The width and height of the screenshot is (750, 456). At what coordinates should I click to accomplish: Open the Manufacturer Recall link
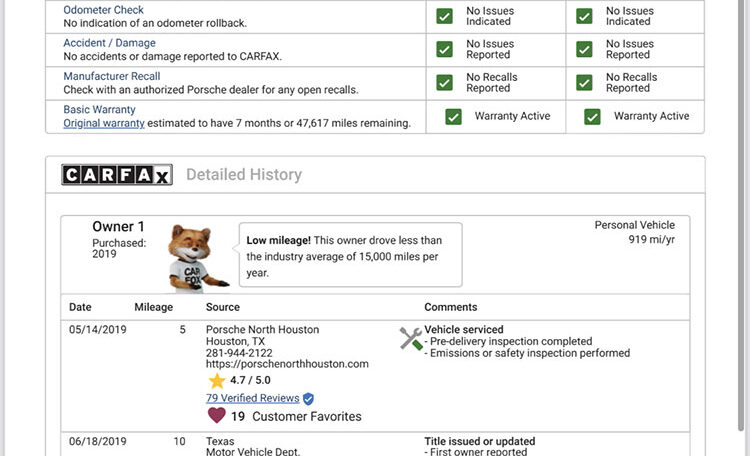(111, 76)
